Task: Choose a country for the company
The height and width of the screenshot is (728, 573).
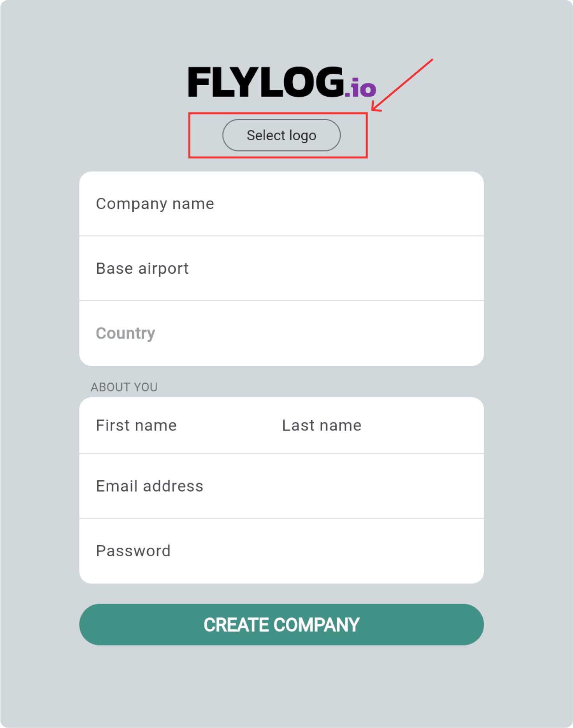Action: tap(281, 333)
